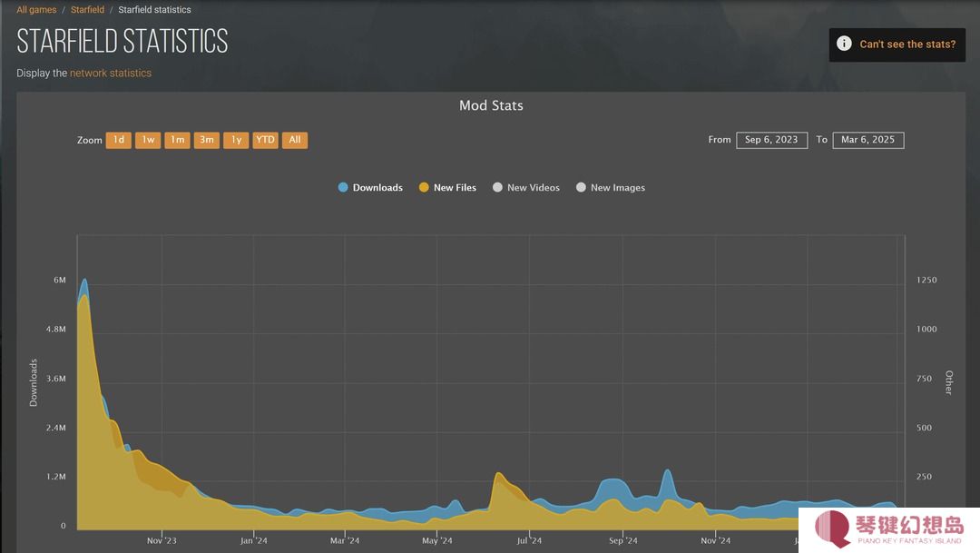Click the Mod Stats chart title
This screenshot has width=980, height=553.
click(491, 105)
